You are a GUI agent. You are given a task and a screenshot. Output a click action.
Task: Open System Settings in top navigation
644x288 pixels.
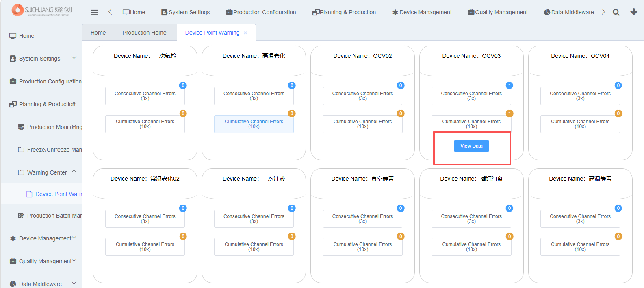(x=186, y=12)
